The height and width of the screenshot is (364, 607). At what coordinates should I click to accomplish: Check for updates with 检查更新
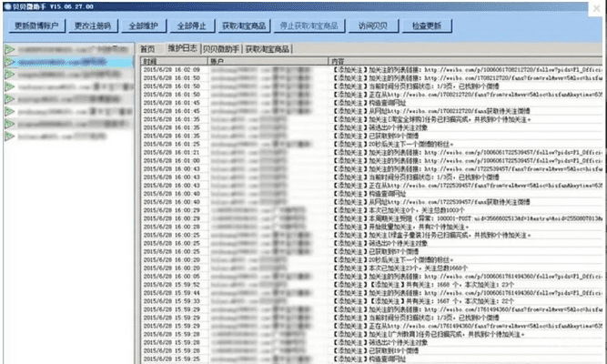coord(427,26)
